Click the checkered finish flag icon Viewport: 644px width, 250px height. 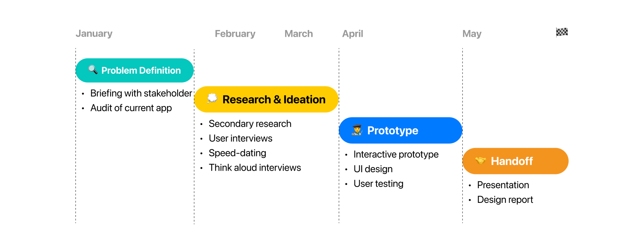(562, 32)
